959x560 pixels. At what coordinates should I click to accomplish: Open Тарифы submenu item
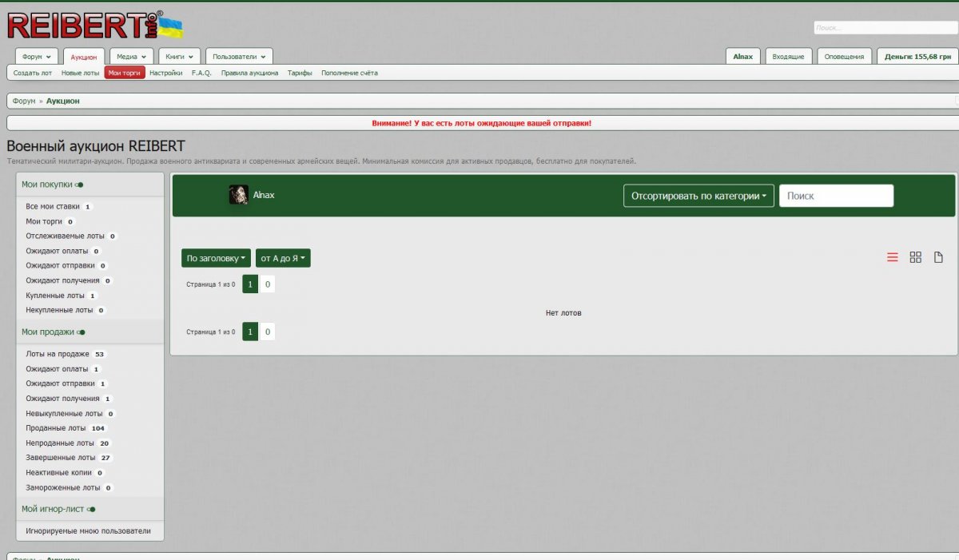pyautogui.click(x=300, y=73)
